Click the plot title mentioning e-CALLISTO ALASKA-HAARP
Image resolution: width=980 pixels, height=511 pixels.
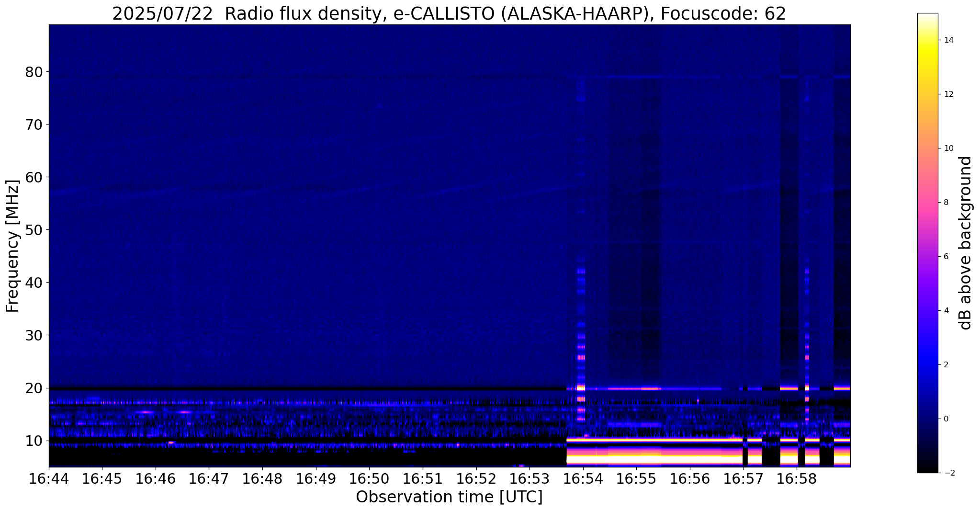tap(449, 14)
